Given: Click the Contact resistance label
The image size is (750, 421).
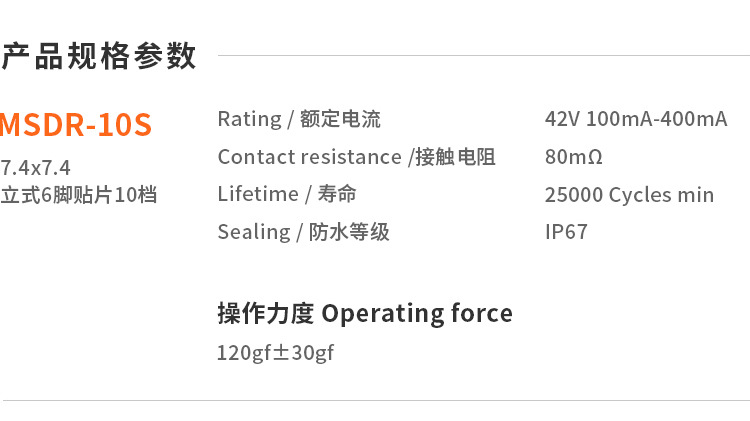Looking at the screenshot, I should tap(309, 157).
